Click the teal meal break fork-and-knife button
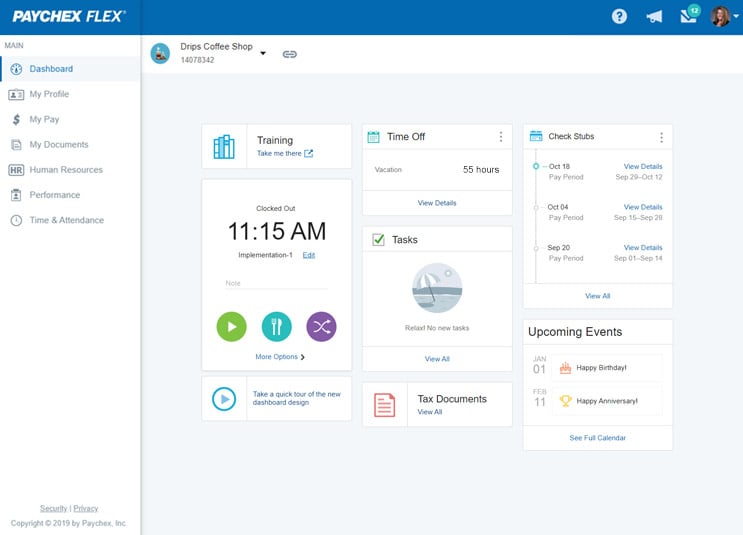This screenshot has width=743, height=535. pos(276,326)
